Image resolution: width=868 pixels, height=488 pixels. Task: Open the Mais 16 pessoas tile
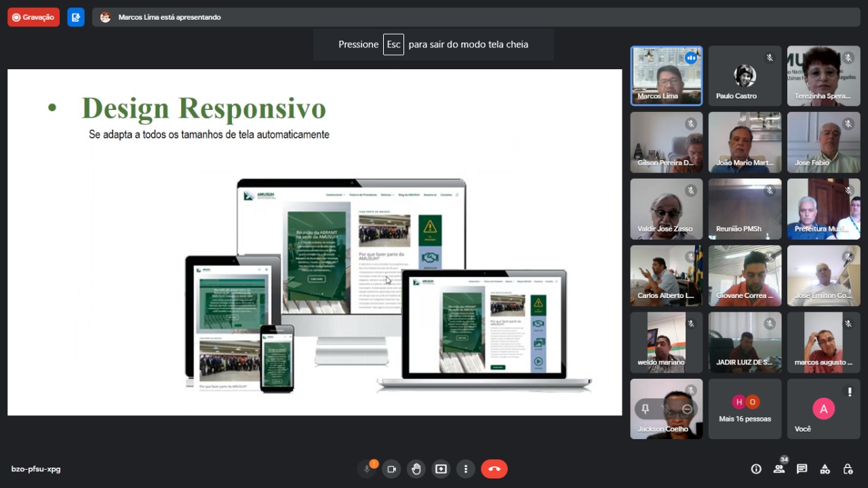tap(745, 409)
